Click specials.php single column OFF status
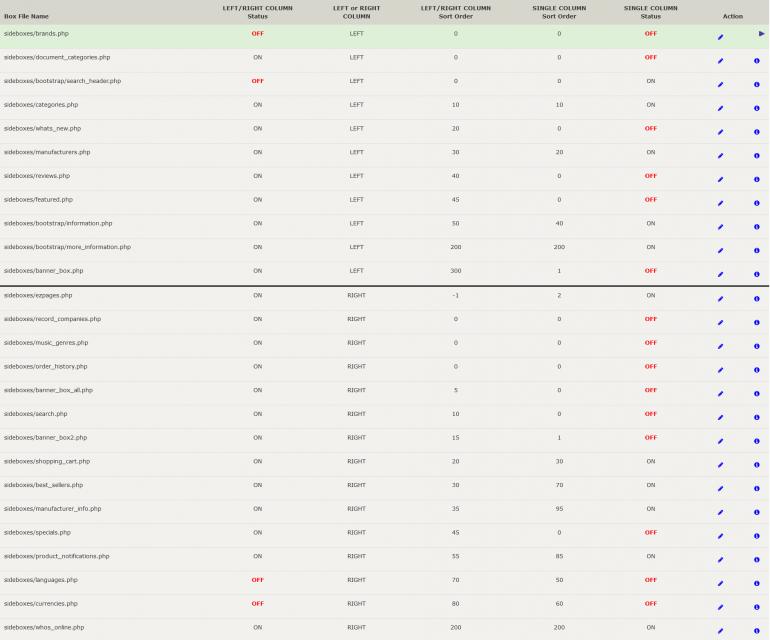770x640 pixels. tap(651, 532)
